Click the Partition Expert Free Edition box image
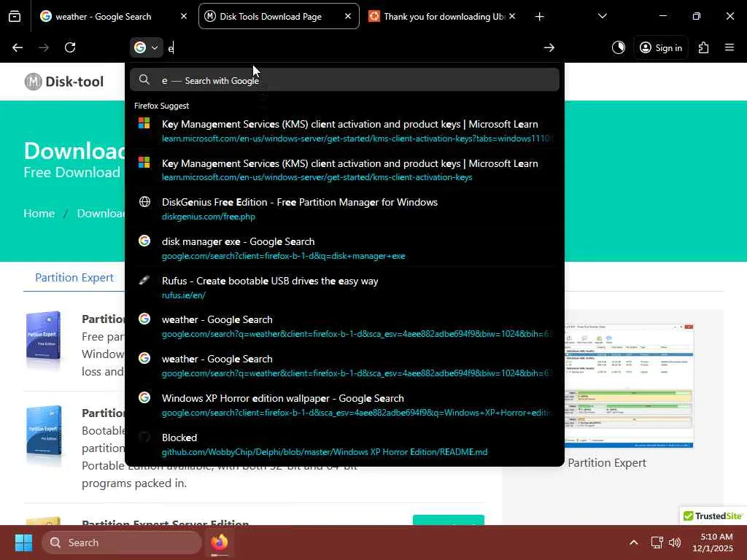 [x=43, y=339]
